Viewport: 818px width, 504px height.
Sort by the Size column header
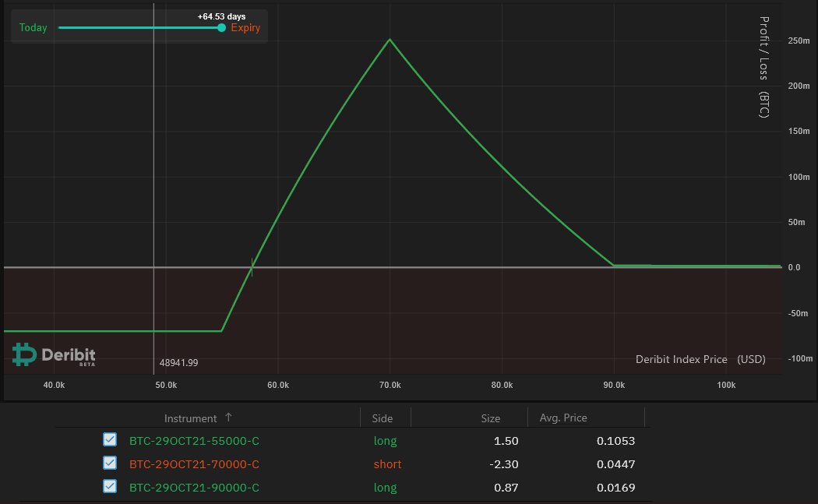click(490, 418)
